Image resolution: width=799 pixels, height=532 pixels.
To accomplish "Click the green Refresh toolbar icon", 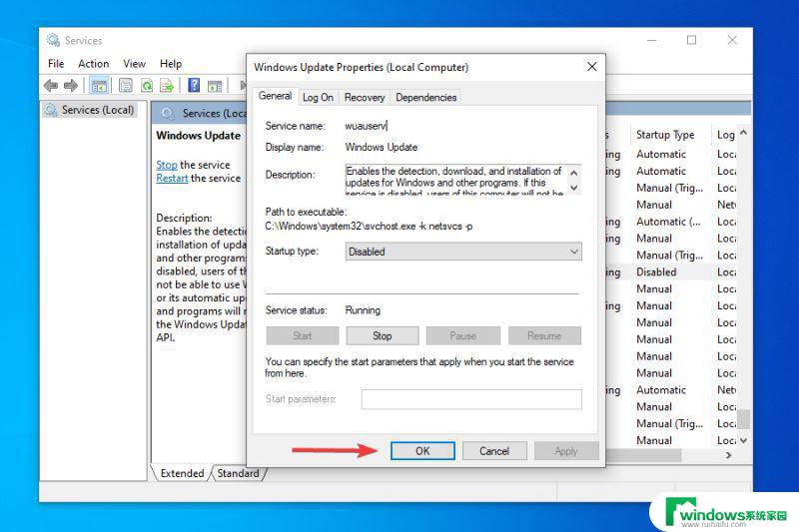I will (147, 86).
